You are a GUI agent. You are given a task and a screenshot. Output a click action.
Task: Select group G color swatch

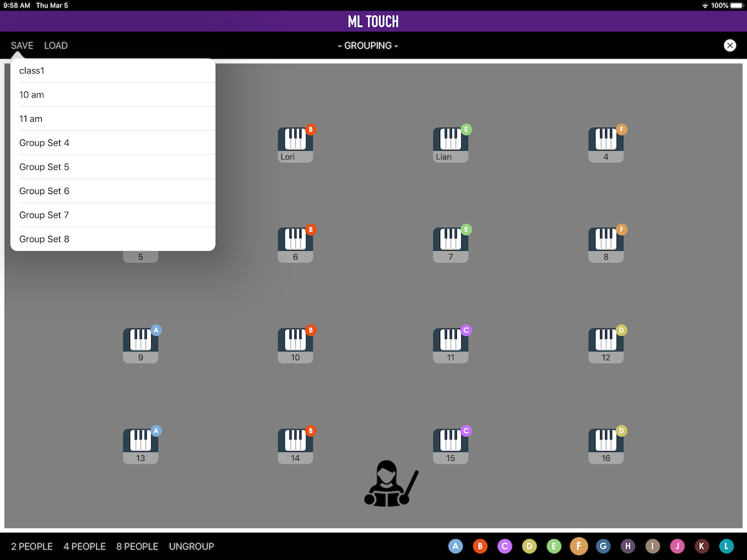click(603, 546)
